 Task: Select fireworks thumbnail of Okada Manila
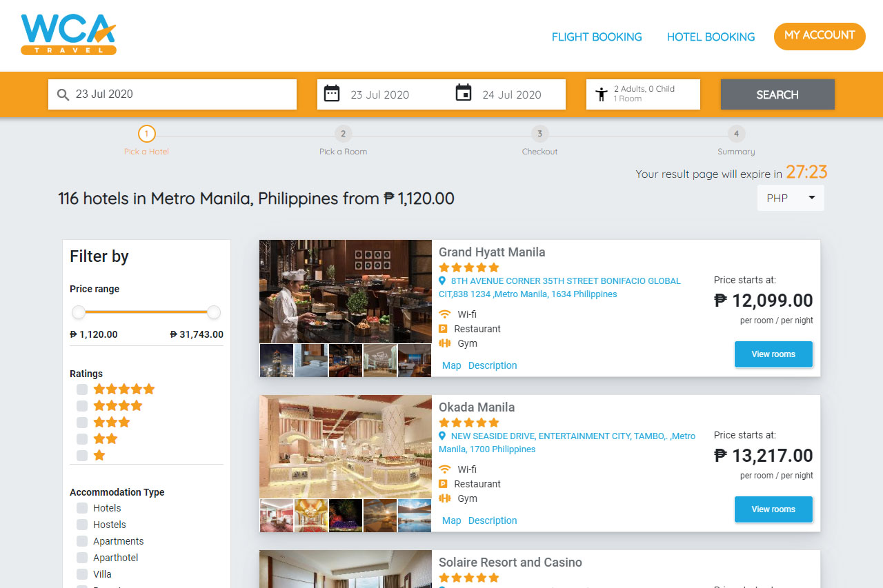coord(346,516)
